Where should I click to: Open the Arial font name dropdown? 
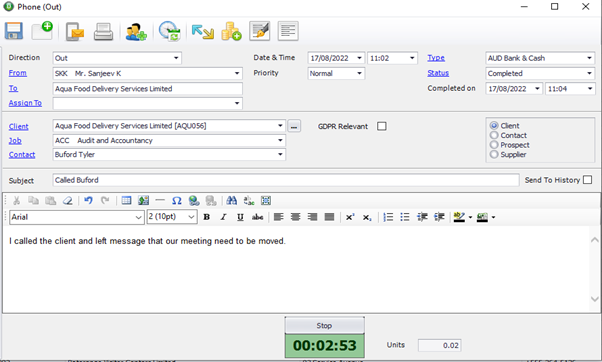click(138, 217)
